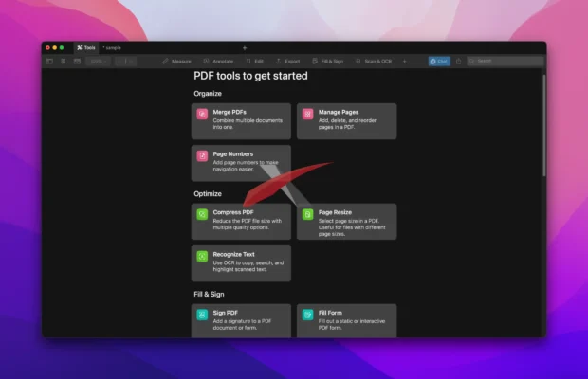Image resolution: width=588 pixels, height=379 pixels.
Task: Click 'Use OCR to copy, search' description
Action: tap(248, 266)
